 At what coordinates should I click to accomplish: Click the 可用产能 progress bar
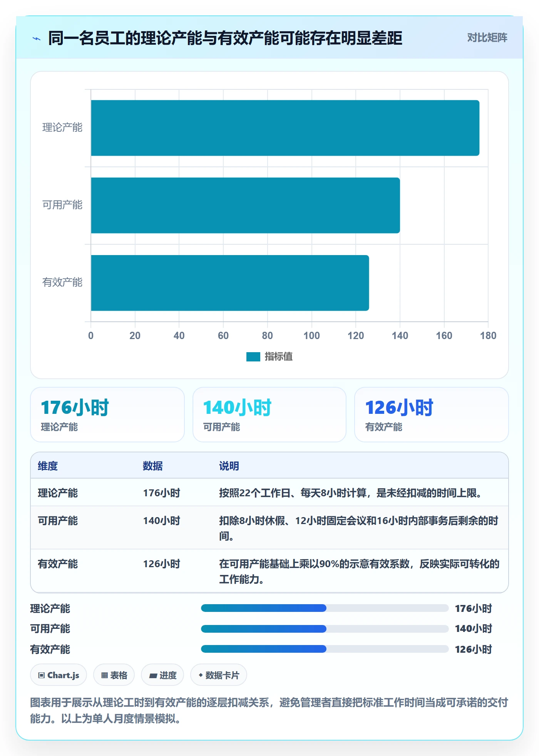coord(325,629)
